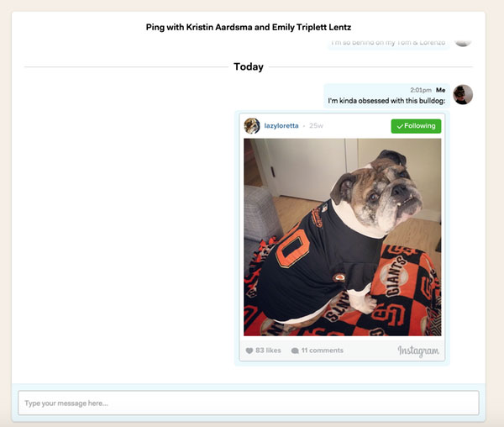Click the Today date divider
Viewport: 504px width, 427px height.
(249, 66)
